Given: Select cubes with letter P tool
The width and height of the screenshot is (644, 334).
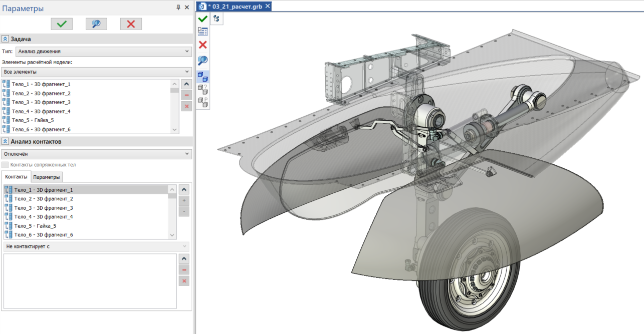Looking at the screenshot, I should pyautogui.click(x=202, y=102).
